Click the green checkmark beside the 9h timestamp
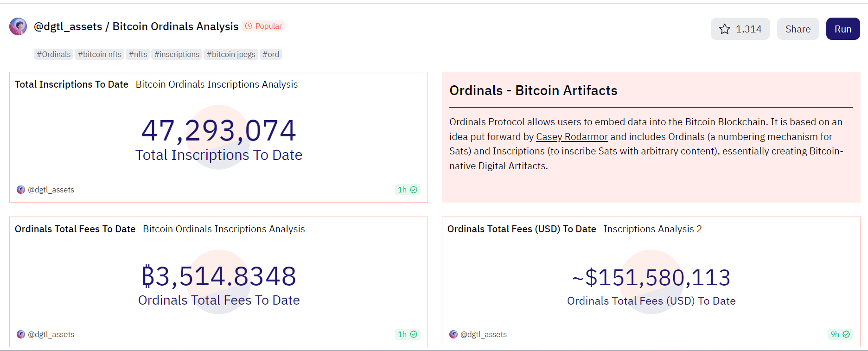Viewport: 868px width, 351px height. click(x=846, y=334)
